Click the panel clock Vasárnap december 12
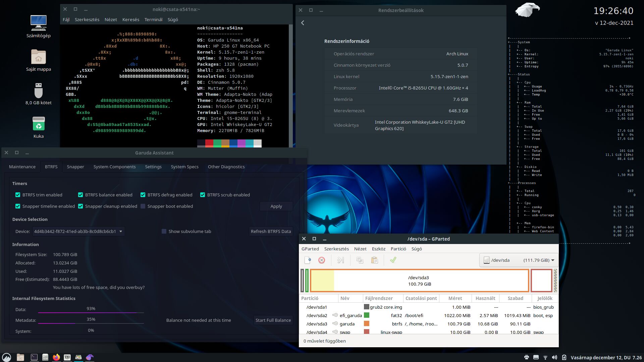The height and width of the screenshot is (362, 644). coord(606,358)
